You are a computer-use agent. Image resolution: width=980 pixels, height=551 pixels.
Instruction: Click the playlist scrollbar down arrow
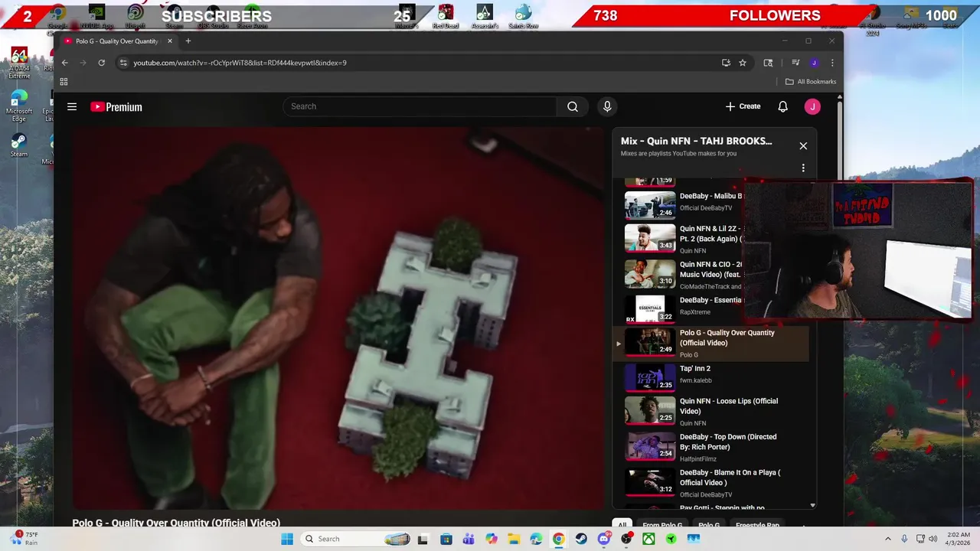coord(813,505)
